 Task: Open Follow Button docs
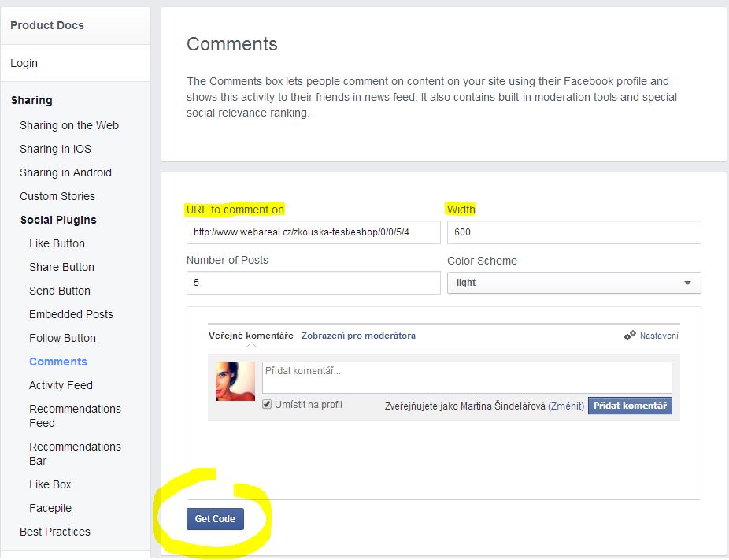(63, 338)
